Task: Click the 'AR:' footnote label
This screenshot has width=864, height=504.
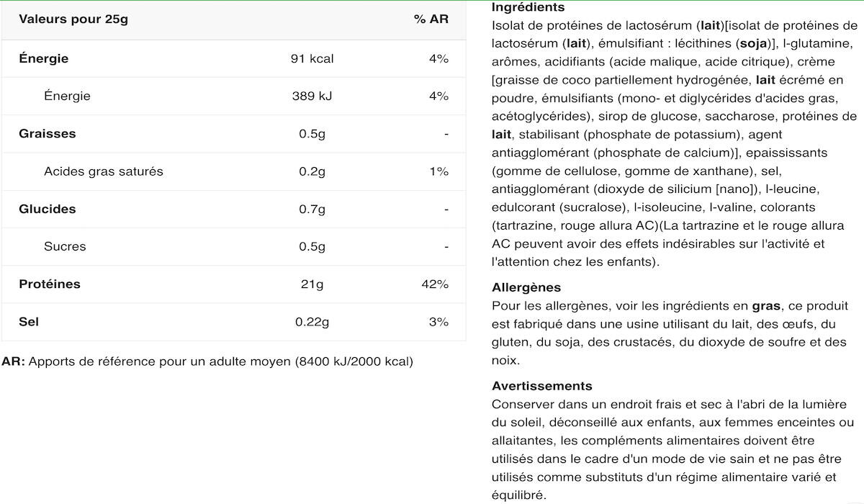Action: (14, 361)
